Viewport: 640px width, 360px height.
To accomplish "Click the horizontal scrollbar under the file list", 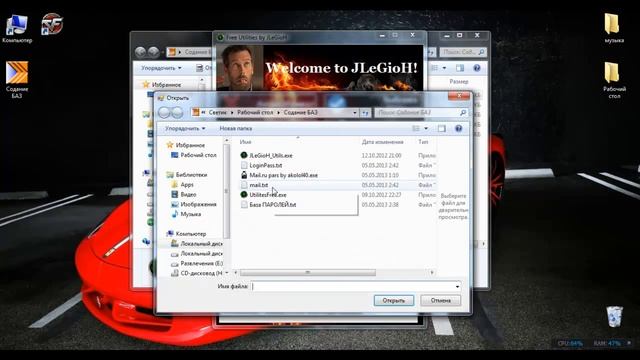I will pos(308,272).
